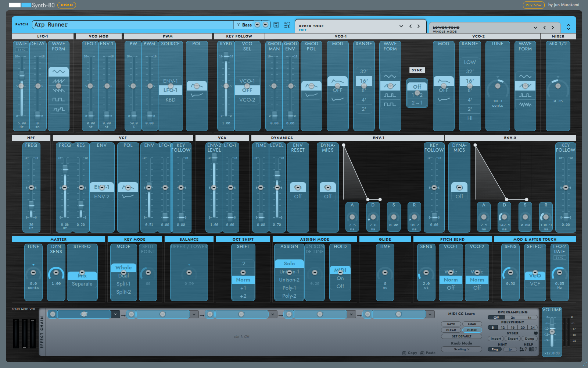Click the effect chain Paste icon
Image resolution: width=588 pixels, height=368 pixels.
[422, 353]
